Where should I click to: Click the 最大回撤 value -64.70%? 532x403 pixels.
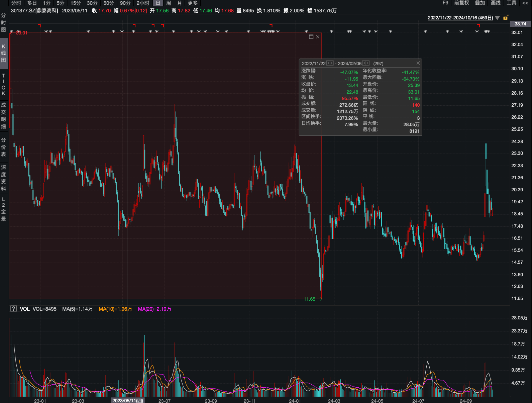[x=411, y=79]
